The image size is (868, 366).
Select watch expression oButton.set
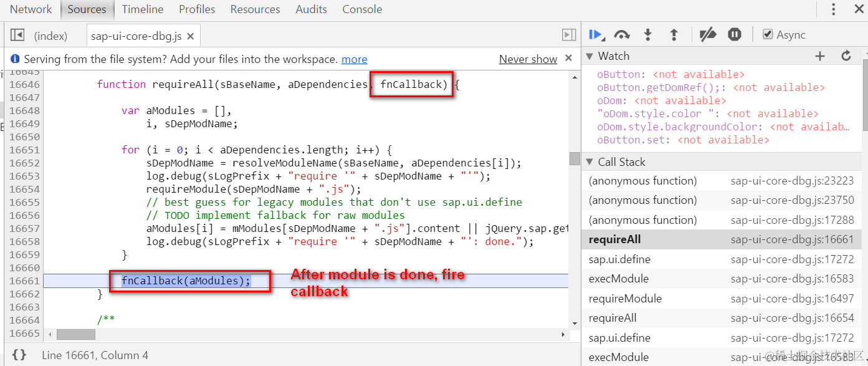point(683,140)
